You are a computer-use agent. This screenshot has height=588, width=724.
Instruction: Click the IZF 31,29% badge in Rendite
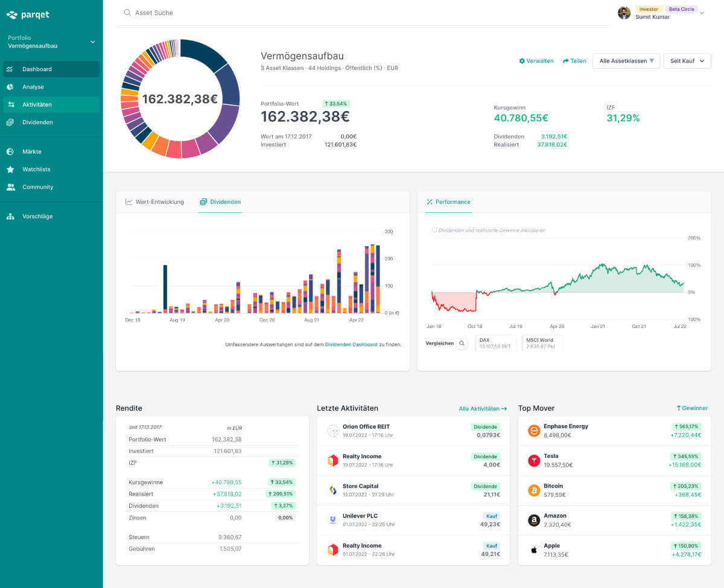(x=282, y=463)
